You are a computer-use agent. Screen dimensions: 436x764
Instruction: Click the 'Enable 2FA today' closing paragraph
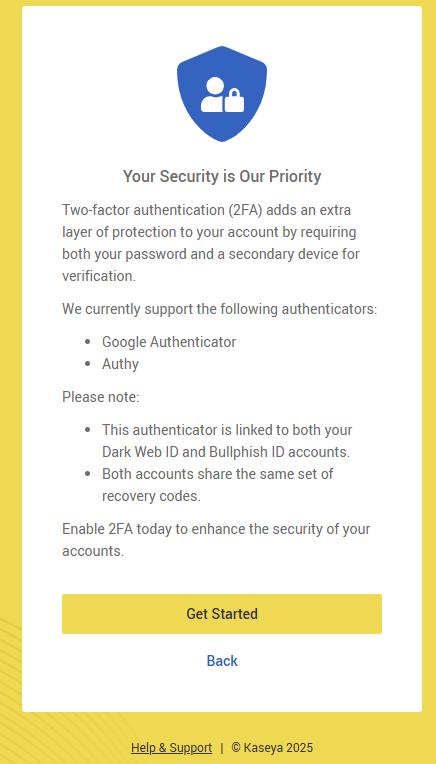(216, 540)
